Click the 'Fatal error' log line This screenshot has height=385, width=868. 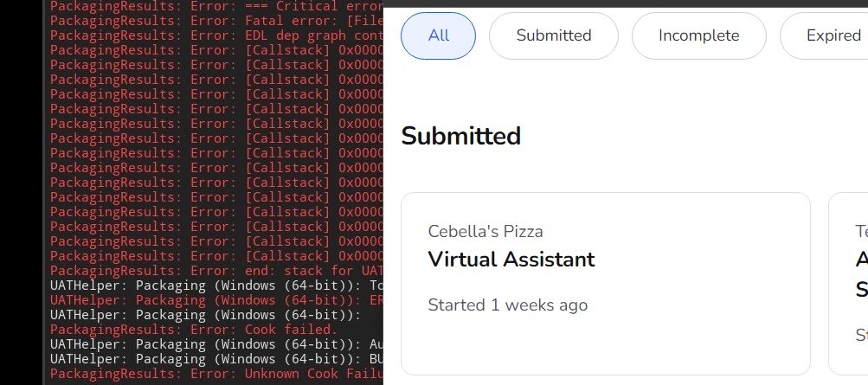coord(216,21)
